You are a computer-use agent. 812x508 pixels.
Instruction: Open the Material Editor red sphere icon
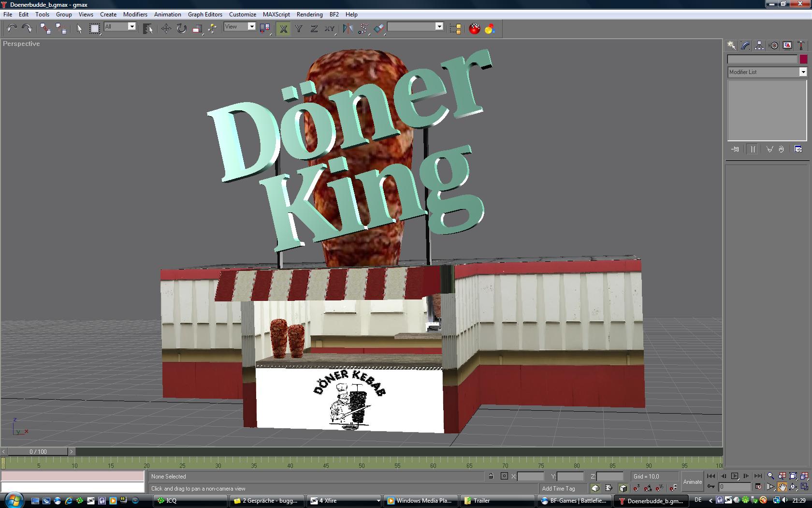coord(475,29)
